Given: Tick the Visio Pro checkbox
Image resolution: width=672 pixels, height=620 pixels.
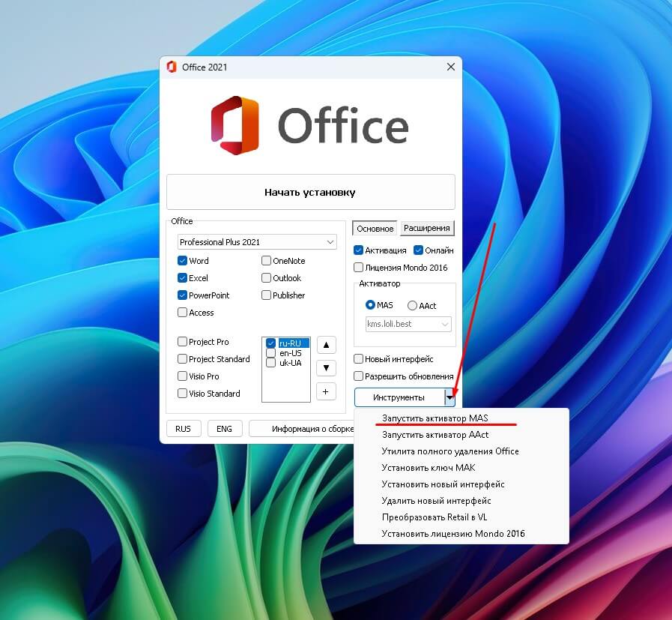Looking at the screenshot, I should click(182, 376).
